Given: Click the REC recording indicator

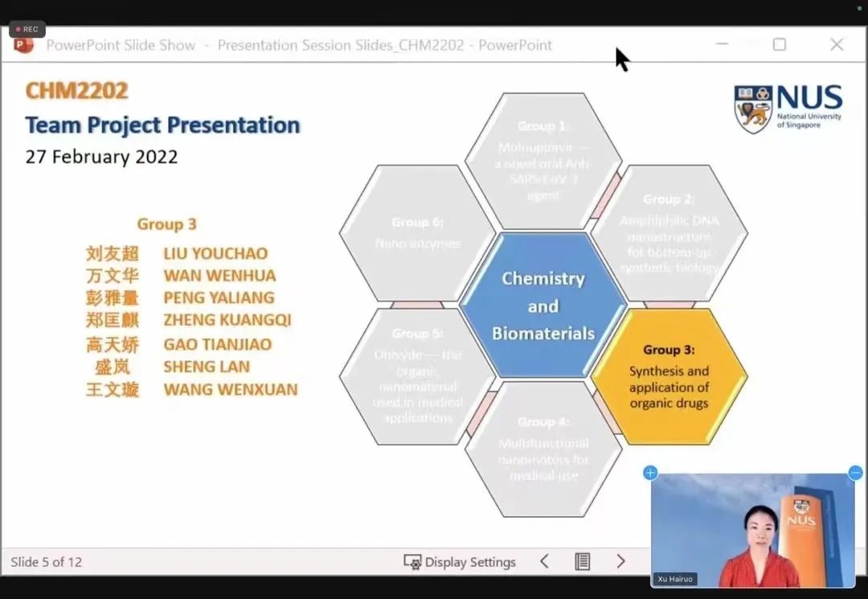Looking at the screenshot, I should click(x=27, y=29).
